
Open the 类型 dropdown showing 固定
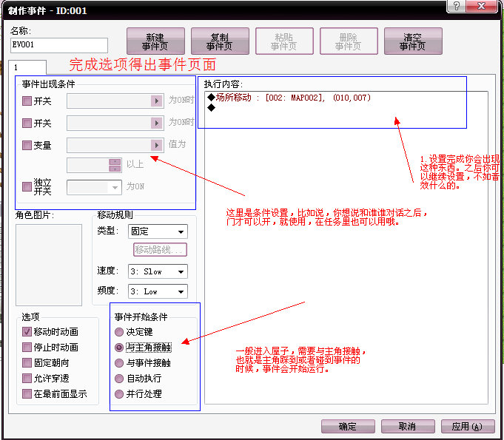click(x=158, y=231)
